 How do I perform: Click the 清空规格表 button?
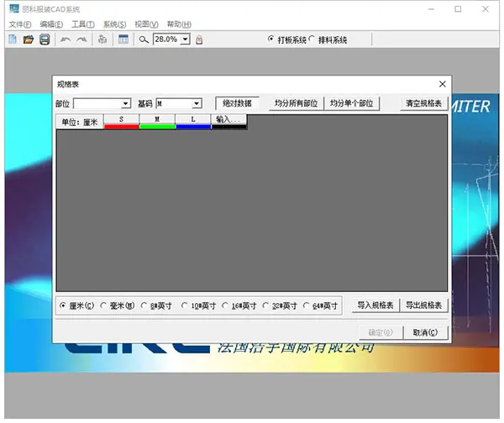(423, 103)
